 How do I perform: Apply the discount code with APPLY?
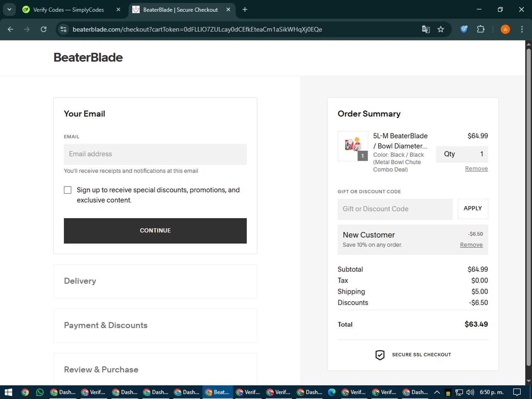click(x=473, y=209)
